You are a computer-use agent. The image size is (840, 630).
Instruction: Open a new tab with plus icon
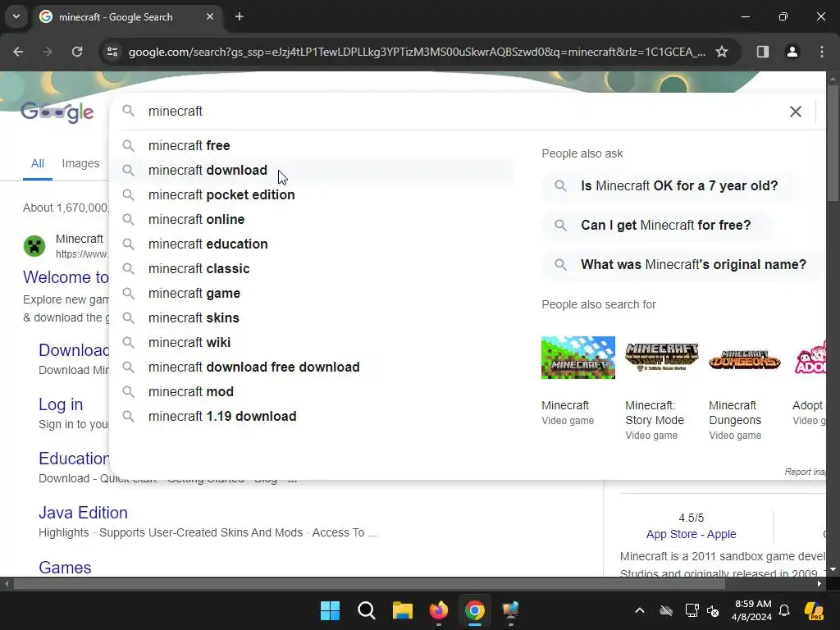pos(240,16)
